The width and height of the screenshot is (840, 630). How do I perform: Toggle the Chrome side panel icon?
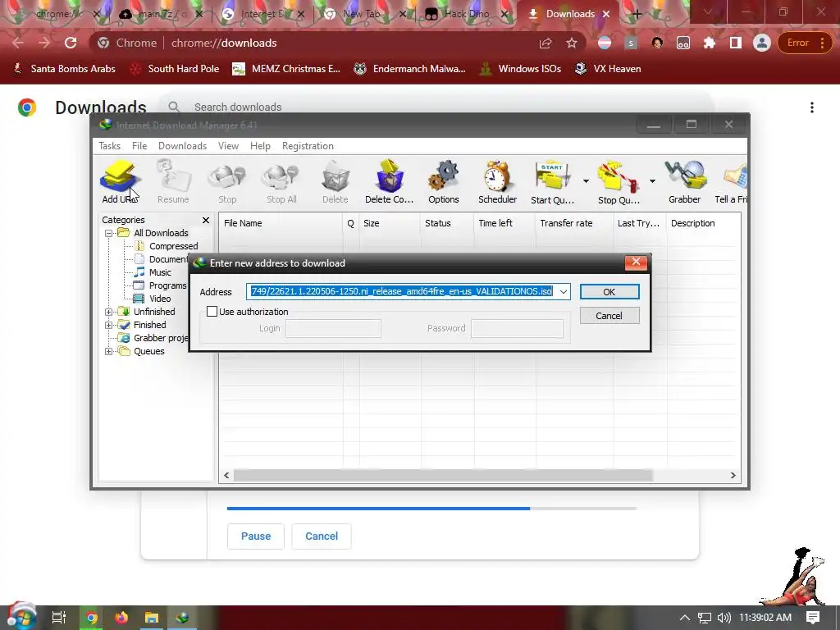736,43
